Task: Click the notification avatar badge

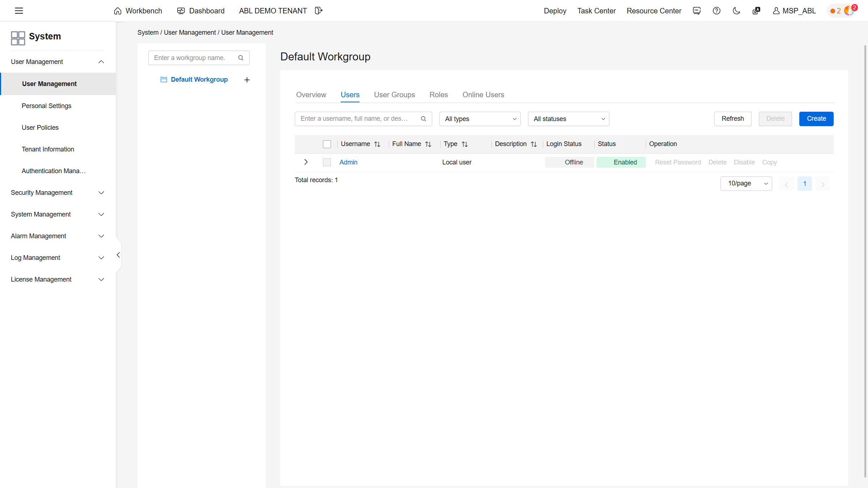Action: tap(848, 11)
